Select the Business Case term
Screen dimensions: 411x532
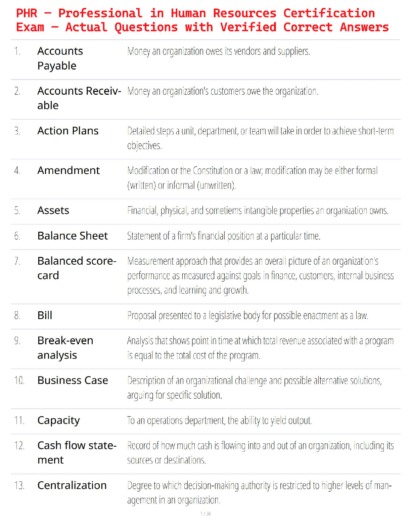pyautogui.click(x=73, y=380)
